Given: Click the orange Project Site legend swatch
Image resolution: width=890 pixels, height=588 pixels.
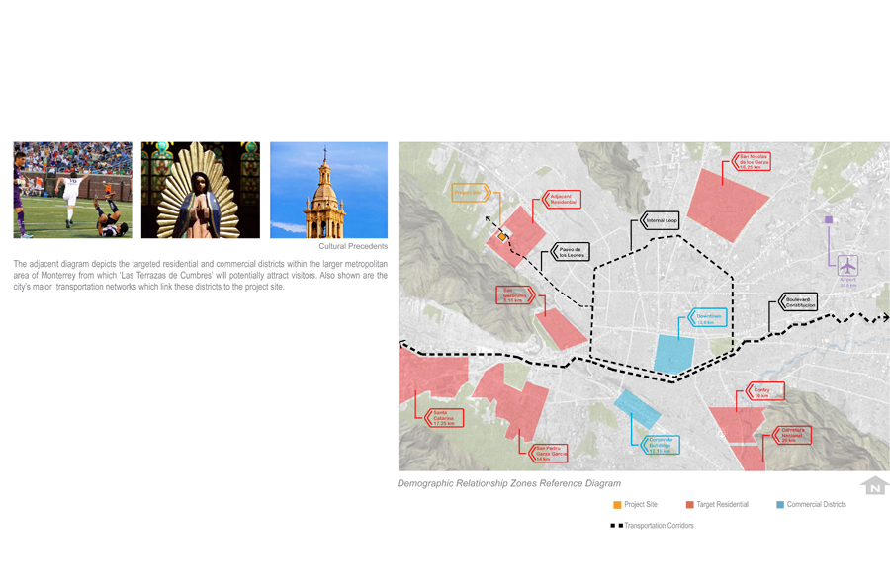Looking at the screenshot, I should tap(617, 505).
